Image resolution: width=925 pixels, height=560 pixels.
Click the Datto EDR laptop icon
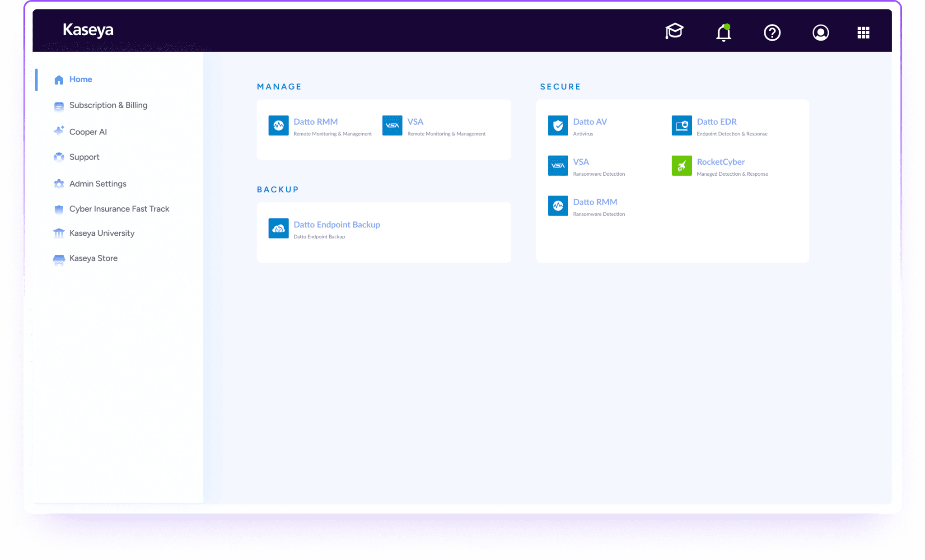pyautogui.click(x=682, y=126)
